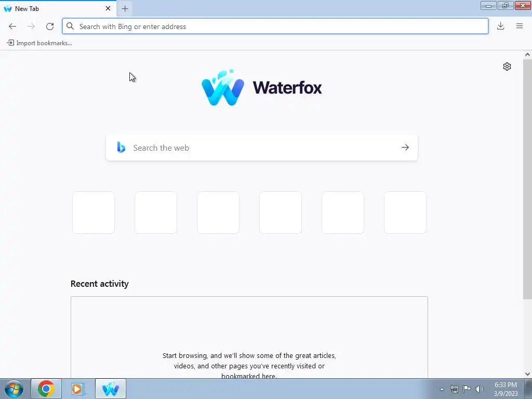Click the vertical scrollbar thumb

(527, 179)
